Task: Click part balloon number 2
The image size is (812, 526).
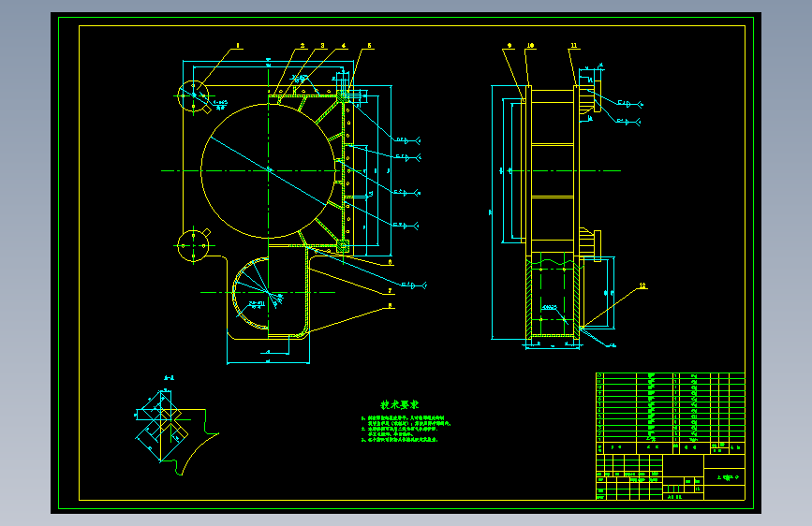Action: tap(303, 46)
